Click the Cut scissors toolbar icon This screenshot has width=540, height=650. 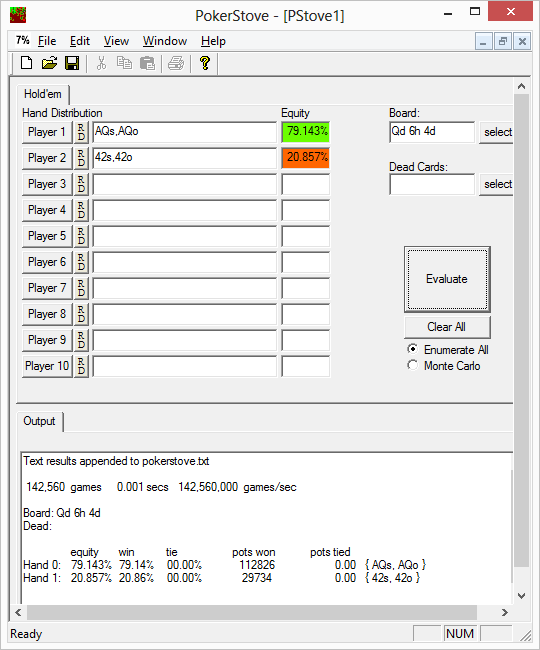pyautogui.click(x=101, y=63)
